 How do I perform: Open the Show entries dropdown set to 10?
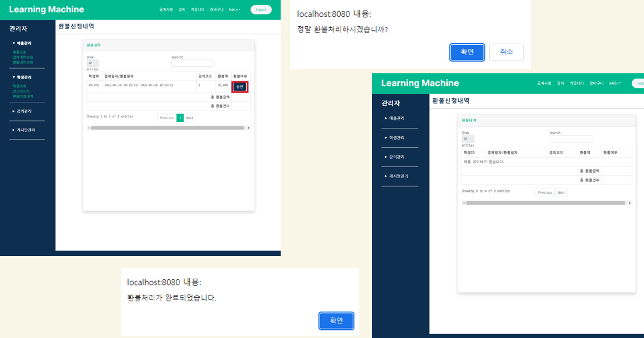94,62
